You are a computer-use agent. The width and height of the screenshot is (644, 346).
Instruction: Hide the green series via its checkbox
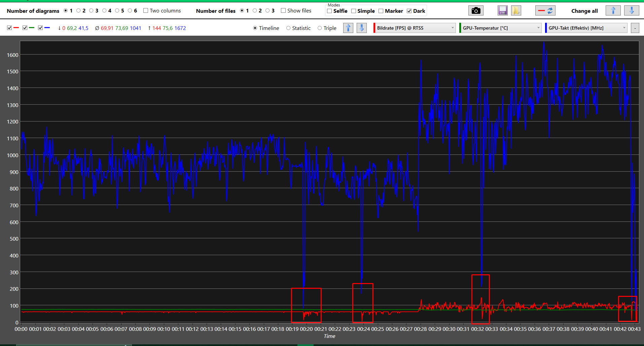25,28
